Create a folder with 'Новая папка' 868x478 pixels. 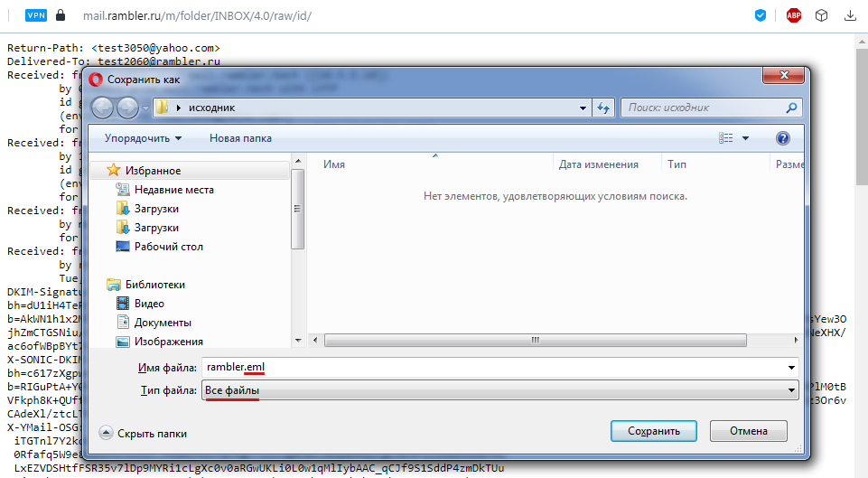point(240,138)
